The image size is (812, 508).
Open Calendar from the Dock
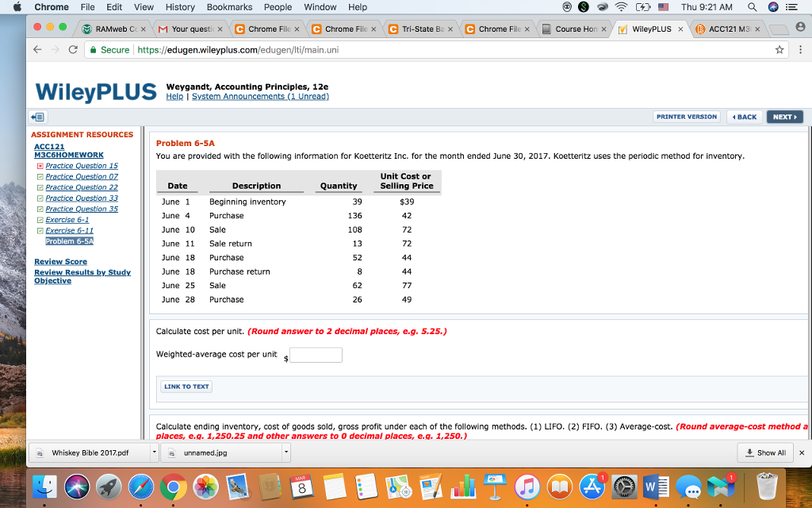(x=302, y=487)
